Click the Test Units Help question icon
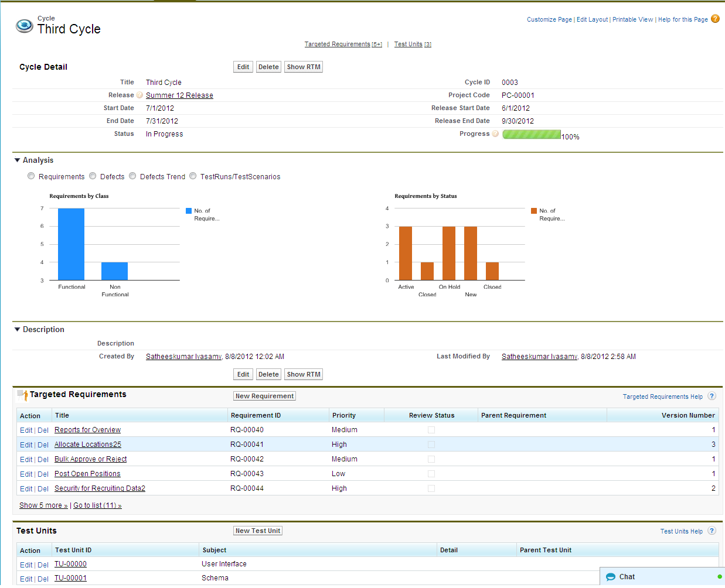Image resolution: width=725 pixels, height=588 pixels. pyautogui.click(x=712, y=531)
